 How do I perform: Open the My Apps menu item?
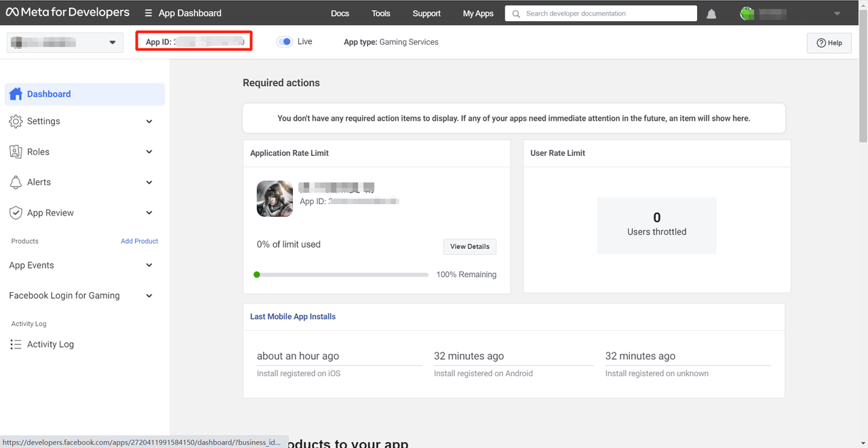[x=478, y=14]
